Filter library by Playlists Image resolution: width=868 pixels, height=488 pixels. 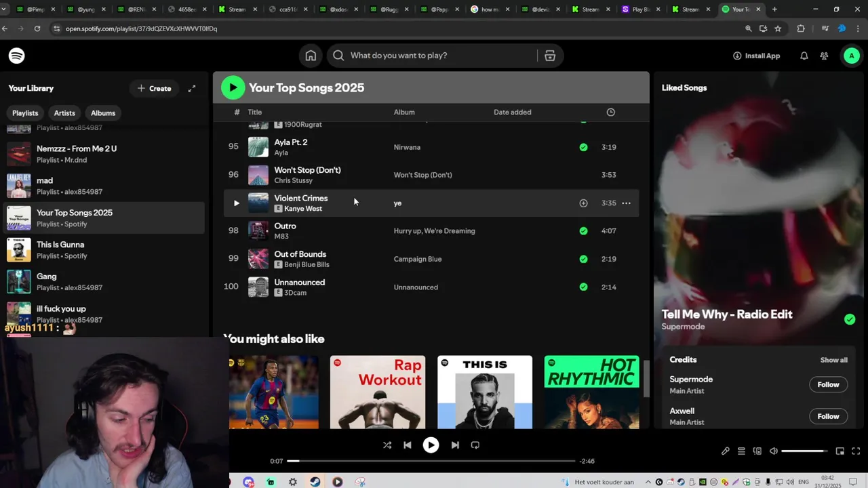click(x=25, y=113)
